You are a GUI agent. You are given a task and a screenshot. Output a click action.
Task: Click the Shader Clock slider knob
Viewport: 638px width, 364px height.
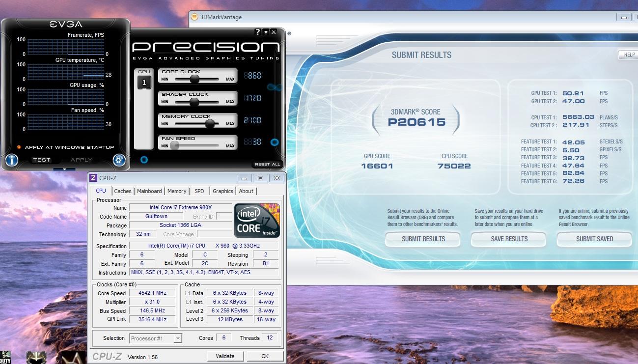click(x=194, y=102)
